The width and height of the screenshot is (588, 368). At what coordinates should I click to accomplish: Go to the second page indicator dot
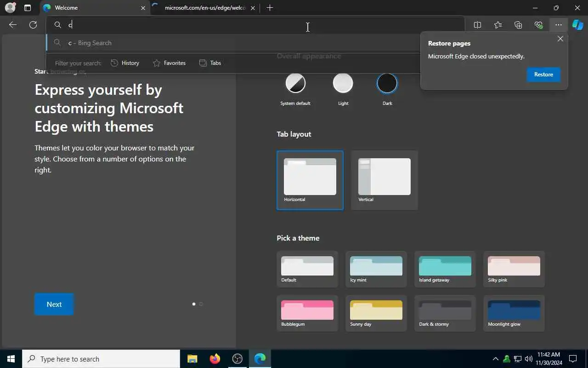tap(201, 304)
